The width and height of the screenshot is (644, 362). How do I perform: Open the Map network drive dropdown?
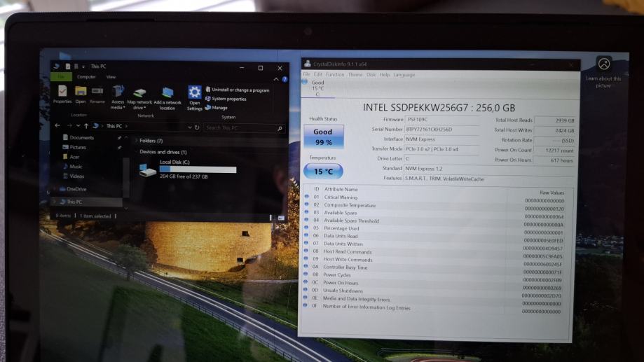[139, 99]
